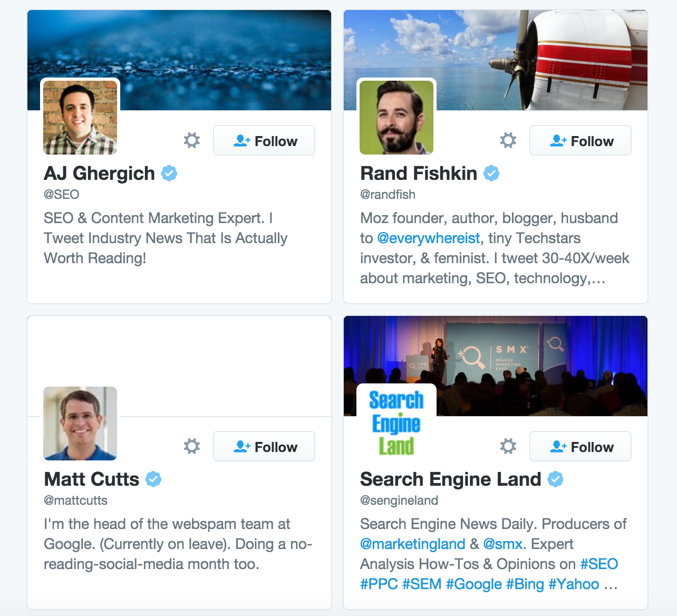The image size is (677, 616).
Task: Open Search Engine Land's logo avatar
Action: coord(396,422)
